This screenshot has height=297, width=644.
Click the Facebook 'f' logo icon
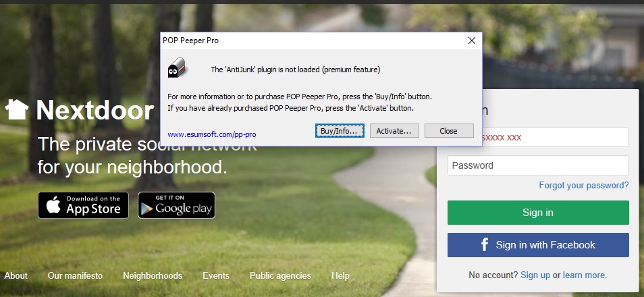(485, 245)
